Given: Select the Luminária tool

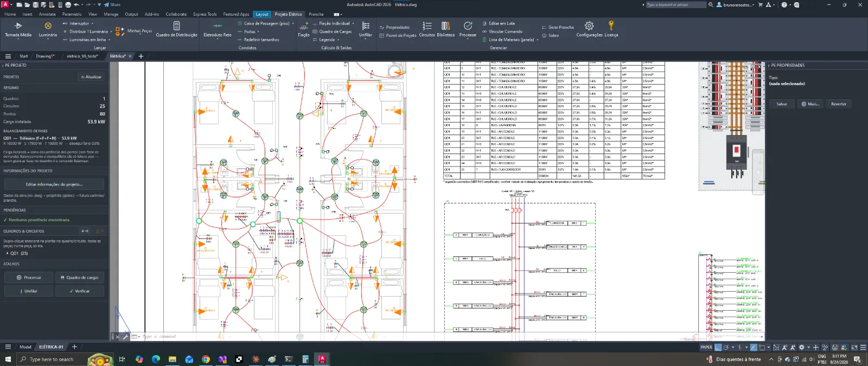Looking at the screenshot, I should (48, 29).
